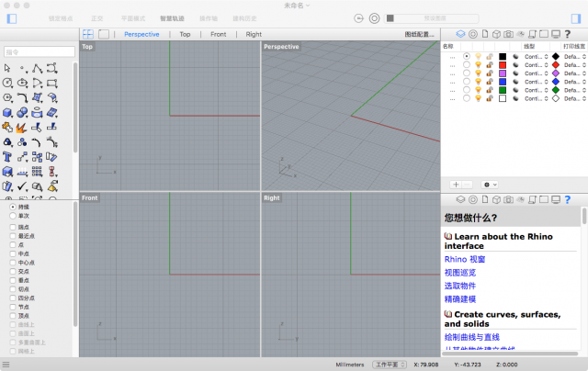Select the Text object tool
Screen dimensions: 588x371
point(7,157)
